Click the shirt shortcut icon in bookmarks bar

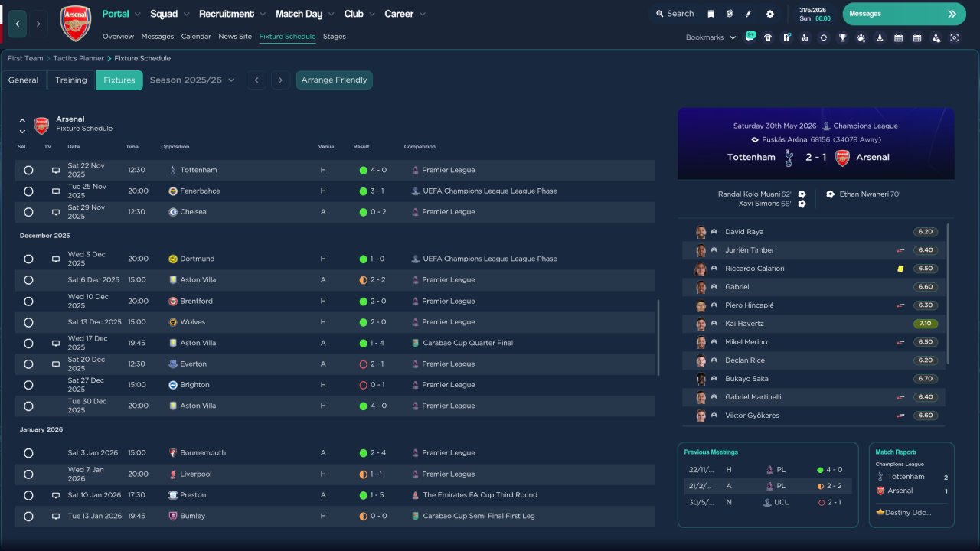point(768,37)
